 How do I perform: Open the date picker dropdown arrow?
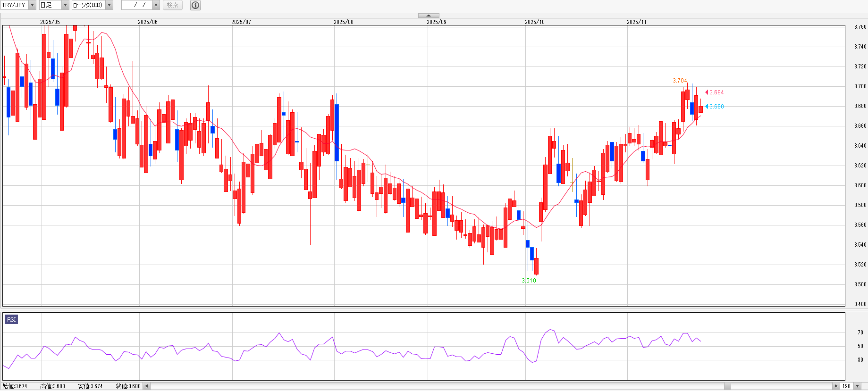pyautogui.click(x=156, y=5)
